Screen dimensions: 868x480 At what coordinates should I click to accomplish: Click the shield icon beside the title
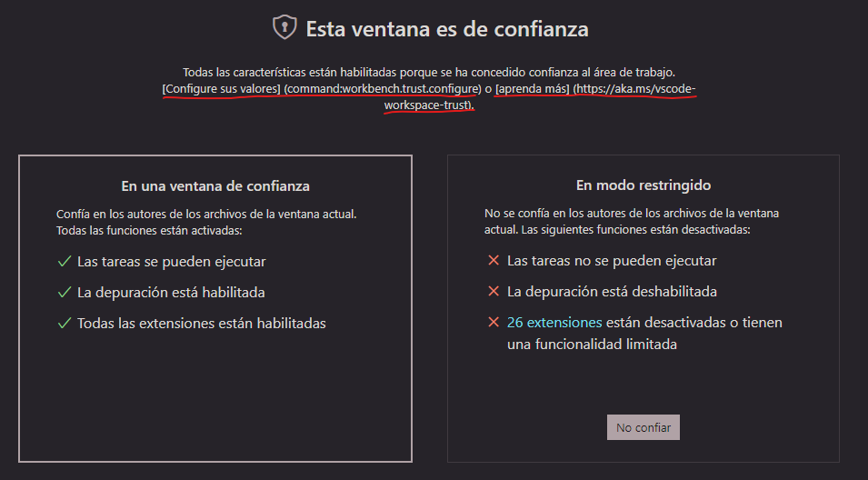click(x=284, y=27)
